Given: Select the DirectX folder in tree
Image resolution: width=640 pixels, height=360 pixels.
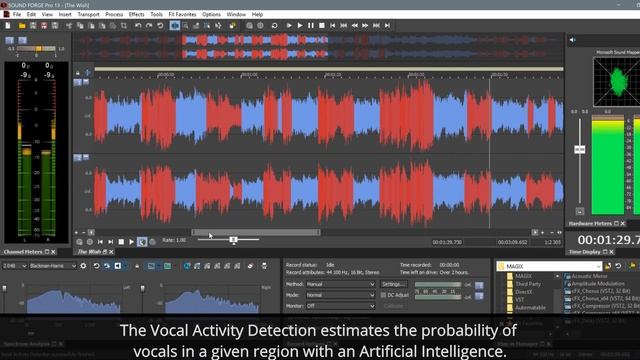Looking at the screenshot, I should [x=524, y=292].
